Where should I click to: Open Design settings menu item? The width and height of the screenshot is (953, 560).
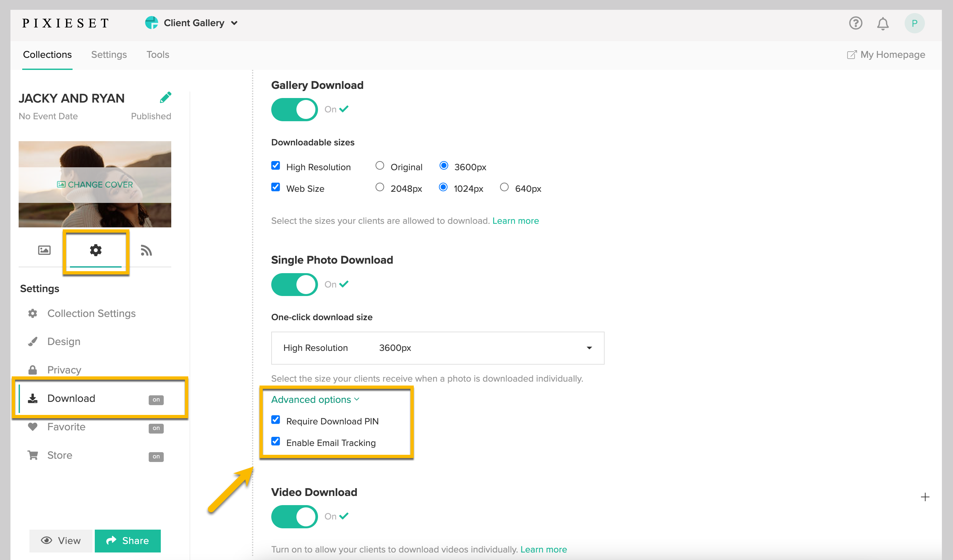click(63, 341)
